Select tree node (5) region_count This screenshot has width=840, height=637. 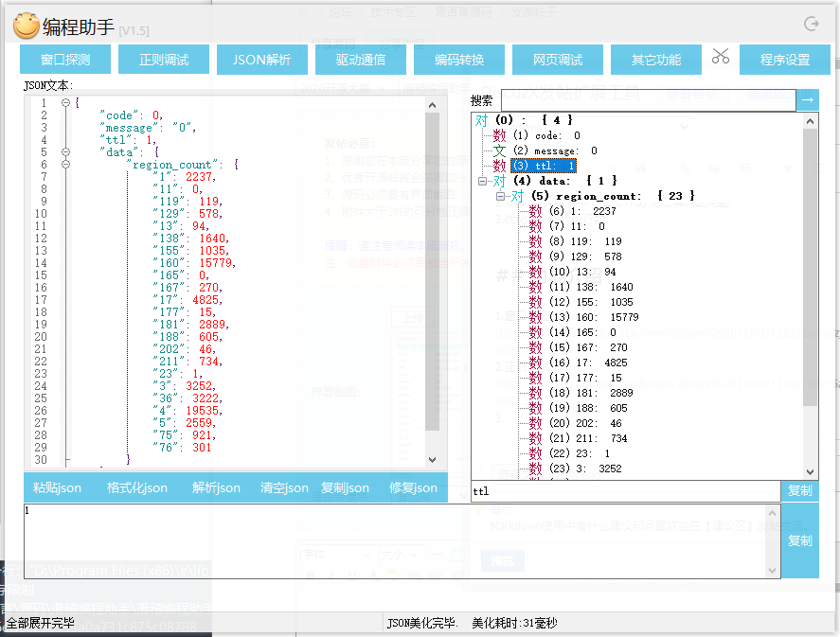click(613, 196)
